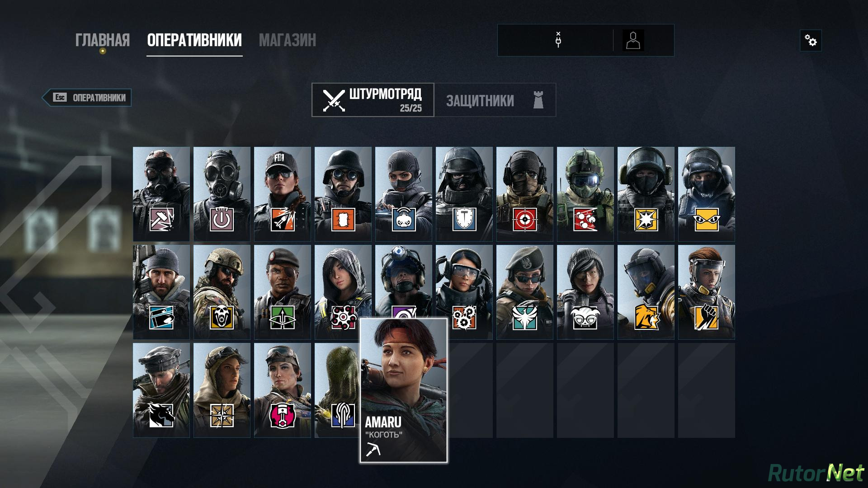The width and height of the screenshot is (868, 488).
Task: Select highlighted AMARU operator card
Action: (404, 390)
